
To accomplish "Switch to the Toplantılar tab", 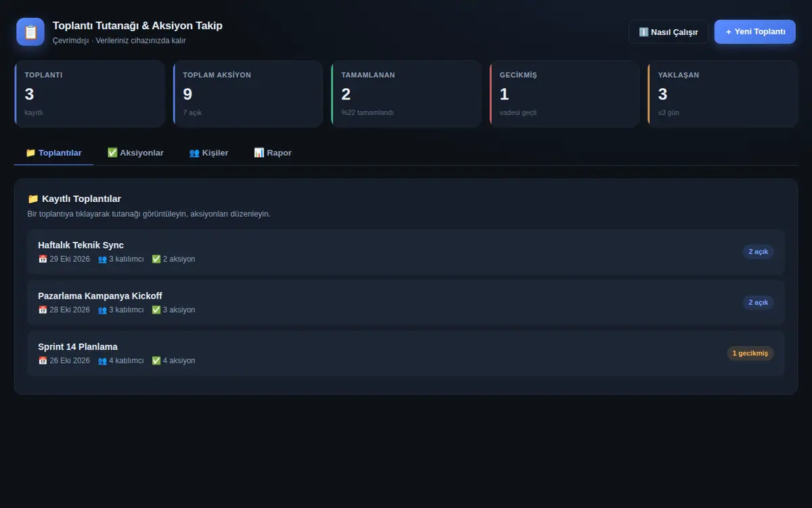I will (53, 153).
